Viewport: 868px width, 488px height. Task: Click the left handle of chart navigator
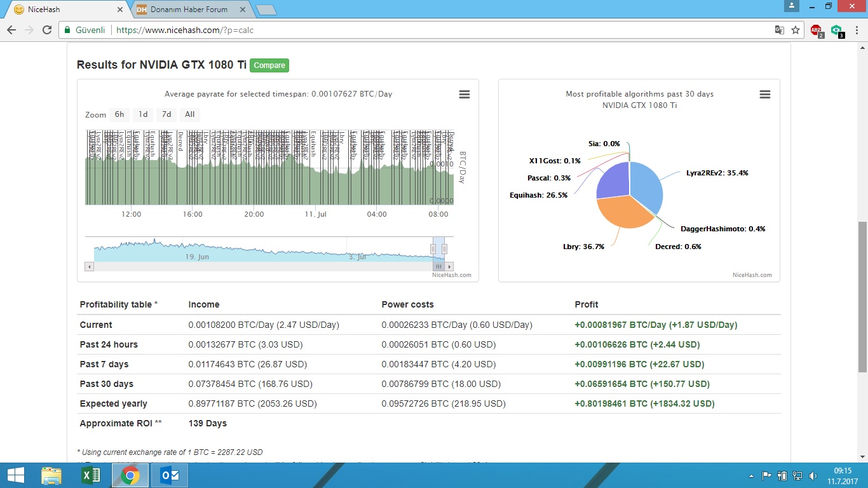tap(435, 249)
